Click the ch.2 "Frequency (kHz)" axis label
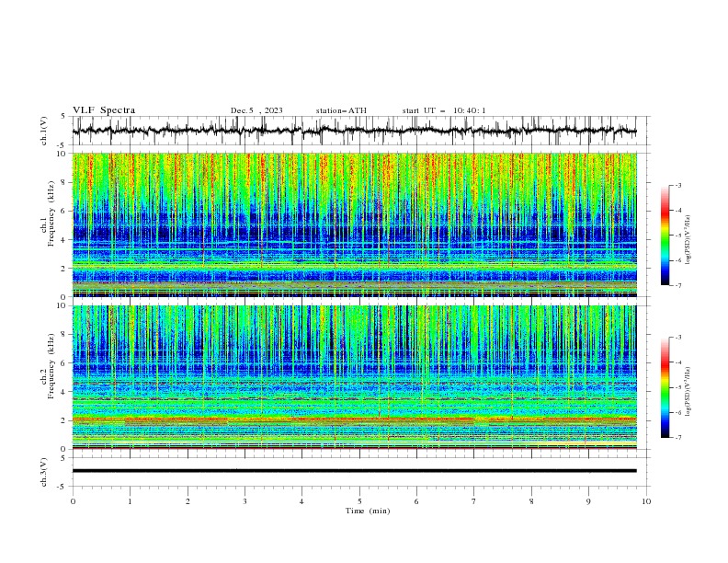 51,366
